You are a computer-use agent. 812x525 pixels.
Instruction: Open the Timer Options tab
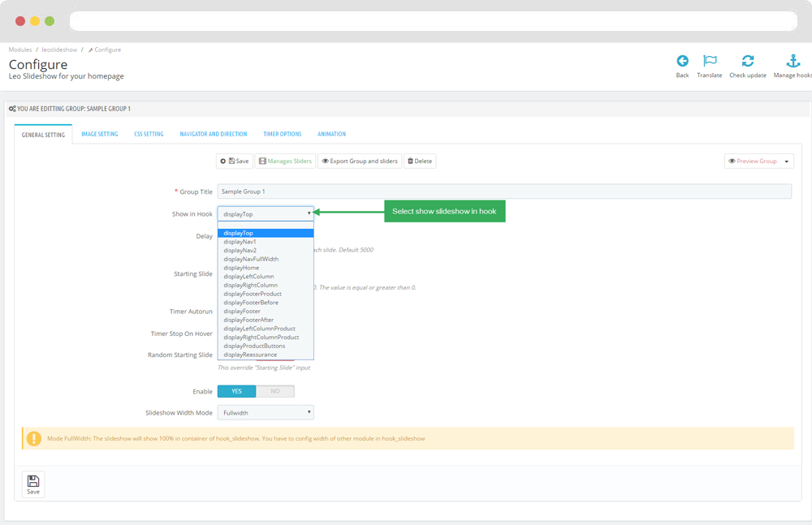pos(282,134)
